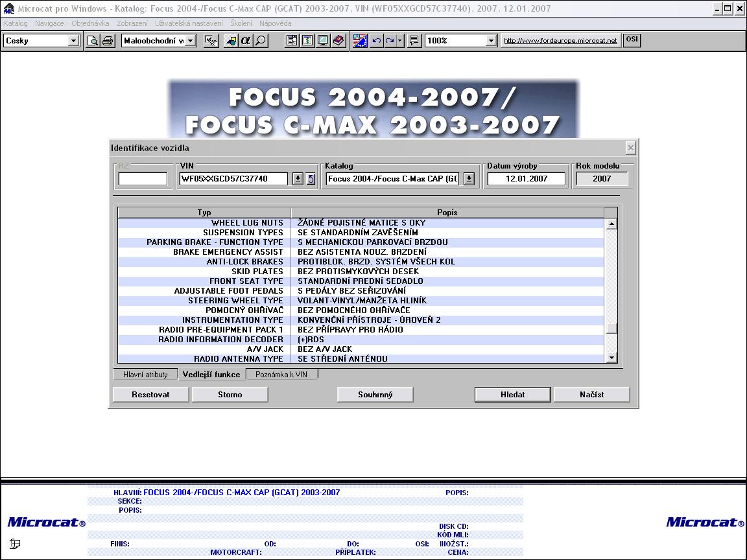
Task: Switch to the Hlavní atributy tab
Action: tap(145, 375)
